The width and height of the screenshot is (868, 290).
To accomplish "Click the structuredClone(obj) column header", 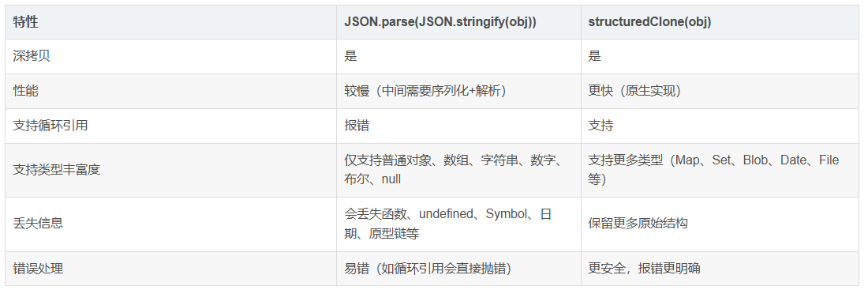I will pos(650,23).
